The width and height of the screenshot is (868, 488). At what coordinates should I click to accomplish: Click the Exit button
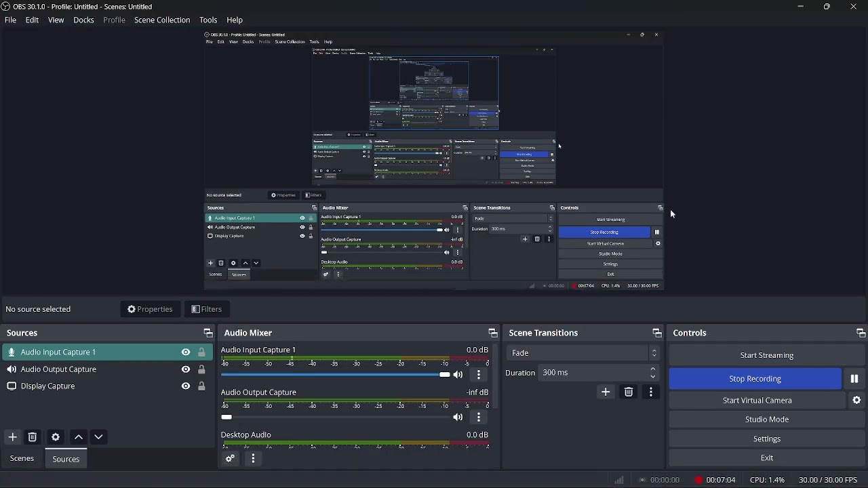coord(767,458)
